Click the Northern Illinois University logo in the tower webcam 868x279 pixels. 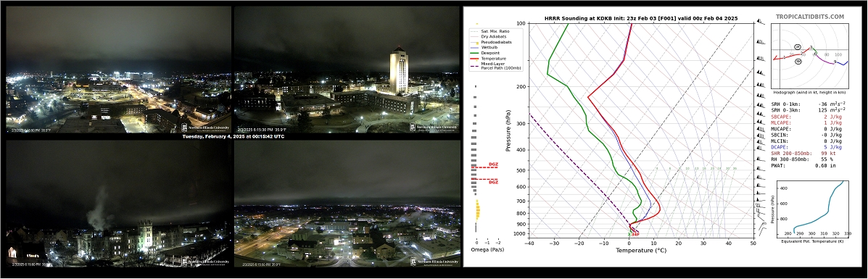pos(434,127)
